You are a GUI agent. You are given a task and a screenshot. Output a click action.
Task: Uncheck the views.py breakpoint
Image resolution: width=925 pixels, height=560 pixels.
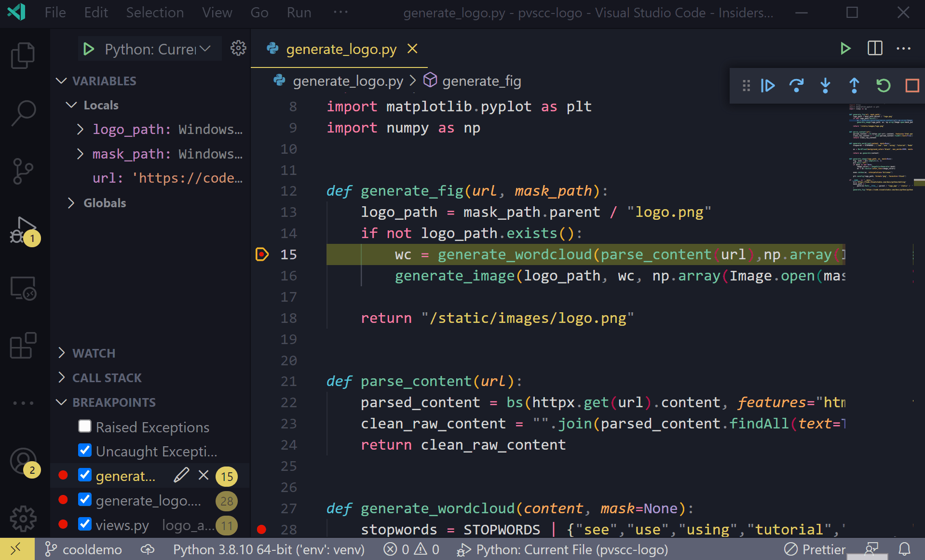(85, 524)
